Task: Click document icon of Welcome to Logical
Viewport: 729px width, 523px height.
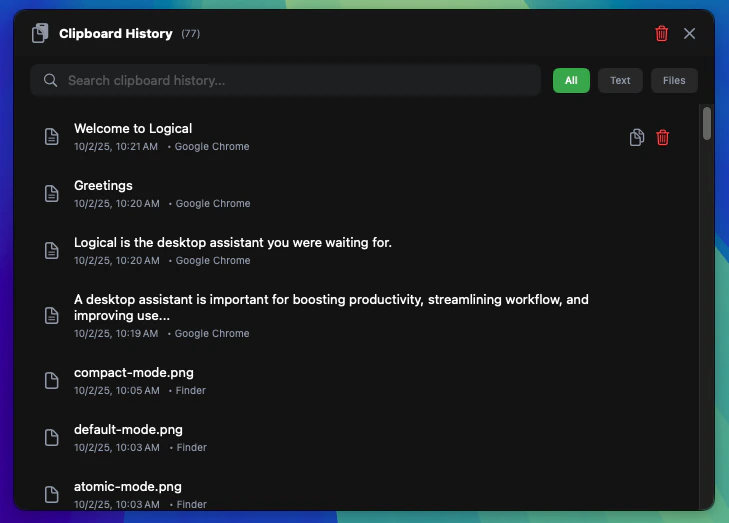Action: point(51,137)
